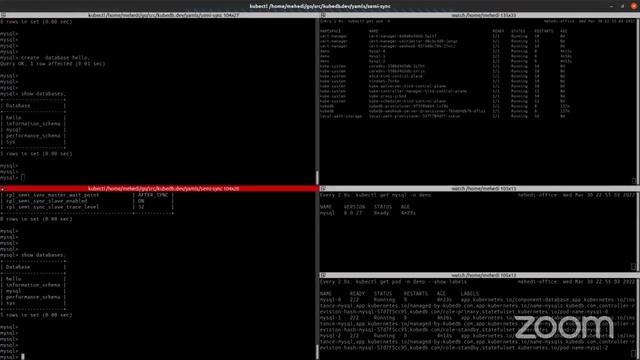Click 'Ready' status of mysql resource
This screenshot has width=640, height=360.
382,213
